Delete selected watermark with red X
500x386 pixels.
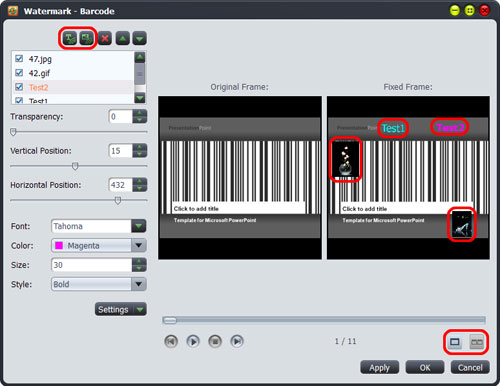[x=105, y=39]
